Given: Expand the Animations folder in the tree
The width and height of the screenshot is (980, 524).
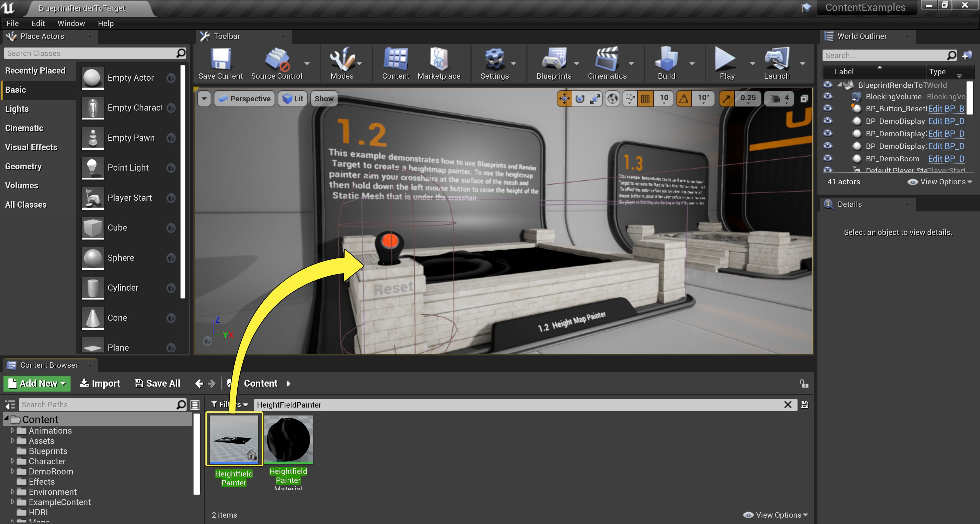Looking at the screenshot, I should click(13, 430).
